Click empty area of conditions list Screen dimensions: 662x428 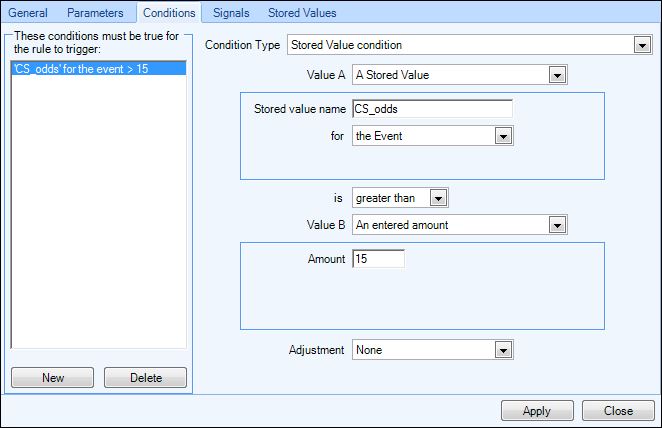[98, 211]
